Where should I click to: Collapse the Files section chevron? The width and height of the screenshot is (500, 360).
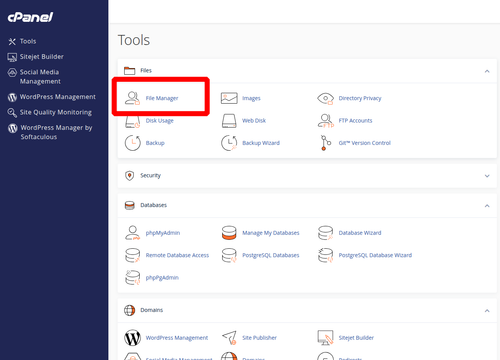[x=487, y=71]
